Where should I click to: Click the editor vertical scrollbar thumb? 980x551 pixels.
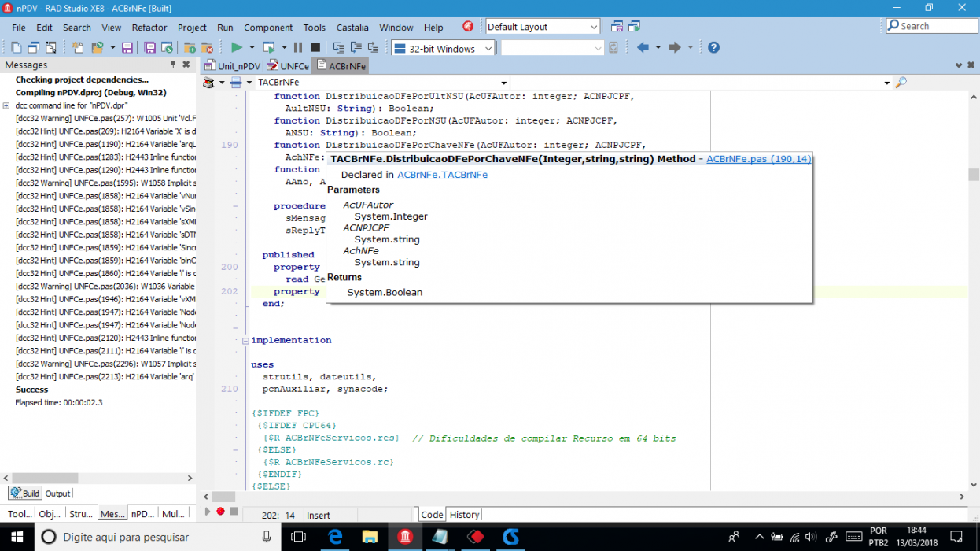pos(974,175)
